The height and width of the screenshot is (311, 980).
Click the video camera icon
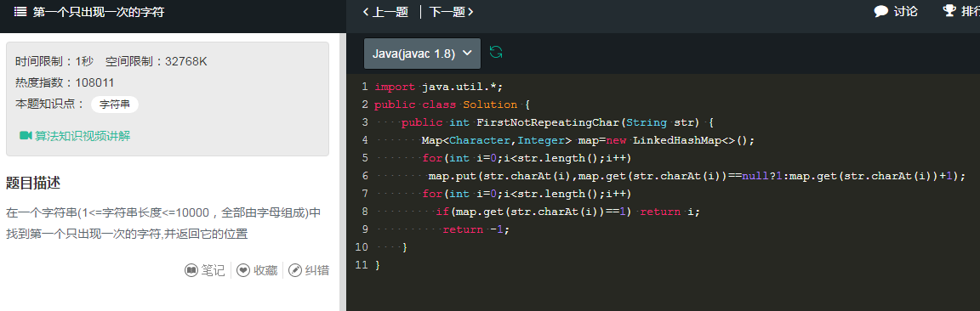tap(26, 135)
